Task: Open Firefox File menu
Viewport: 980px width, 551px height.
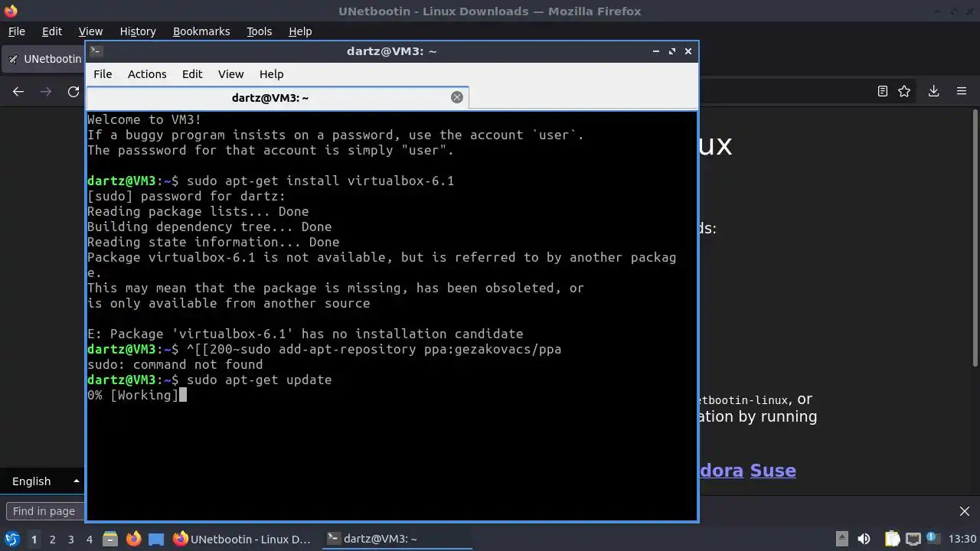Action: tap(16, 31)
